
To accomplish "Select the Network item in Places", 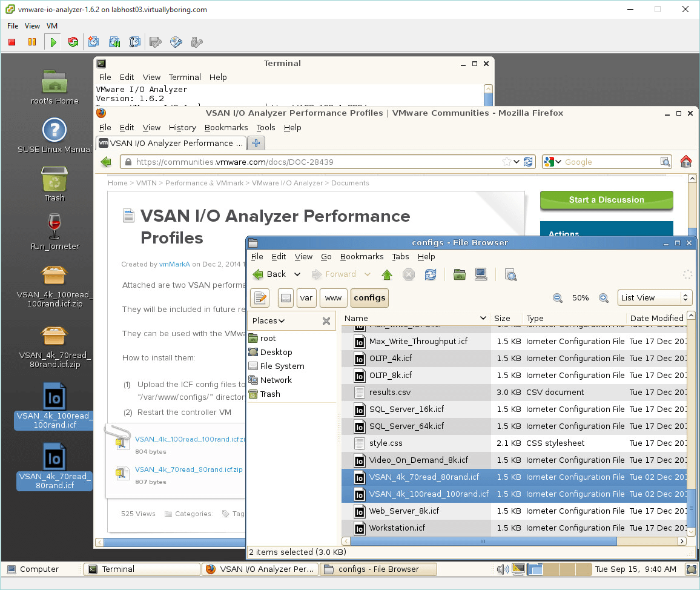I will pyautogui.click(x=276, y=380).
